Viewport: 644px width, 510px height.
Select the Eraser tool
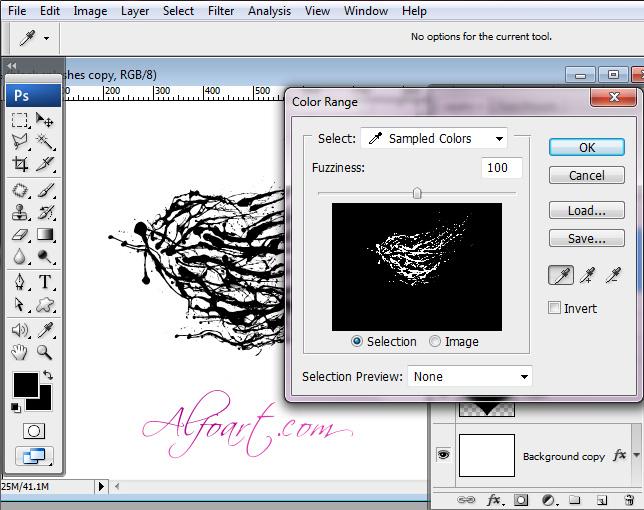[x=20, y=235]
